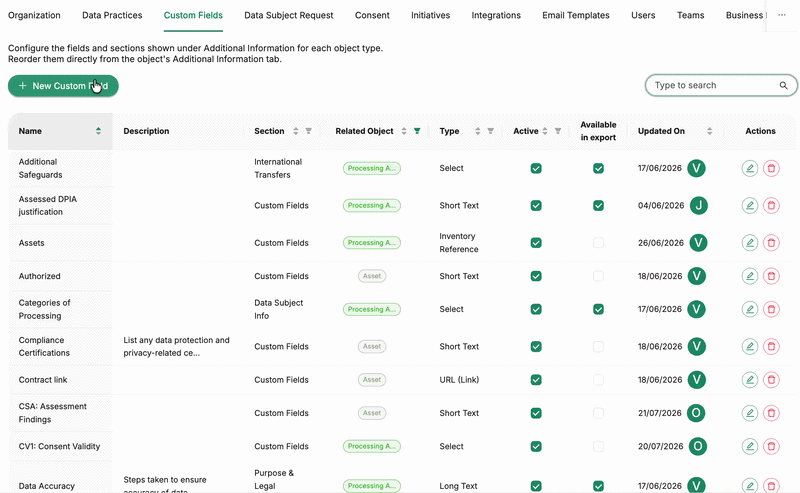The image size is (800, 493).
Task: Click Asset tag on Contract link row
Action: tap(371, 380)
